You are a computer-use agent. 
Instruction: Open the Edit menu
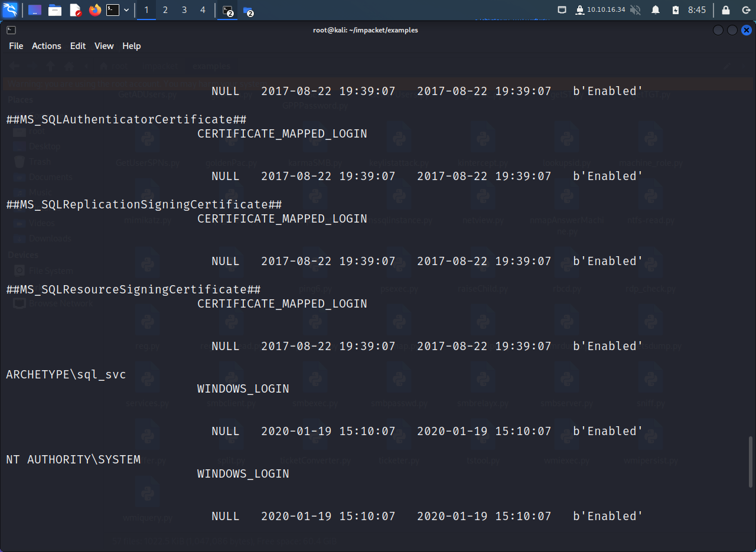pyautogui.click(x=78, y=46)
